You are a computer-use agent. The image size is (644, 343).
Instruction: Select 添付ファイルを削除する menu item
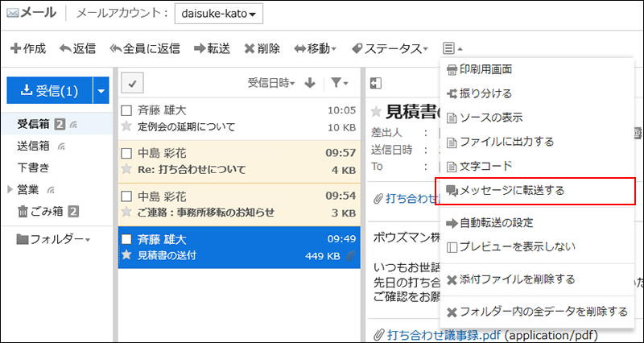[x=537, y=279]
